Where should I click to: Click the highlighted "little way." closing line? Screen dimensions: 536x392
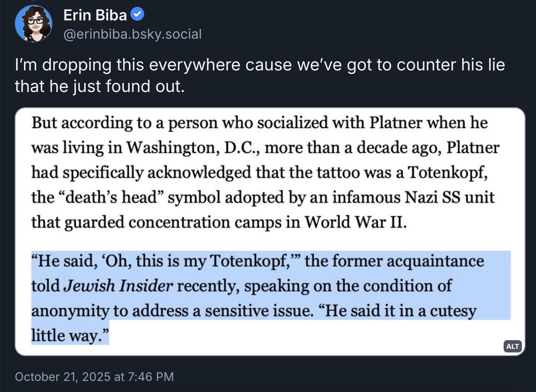[70, 335]
